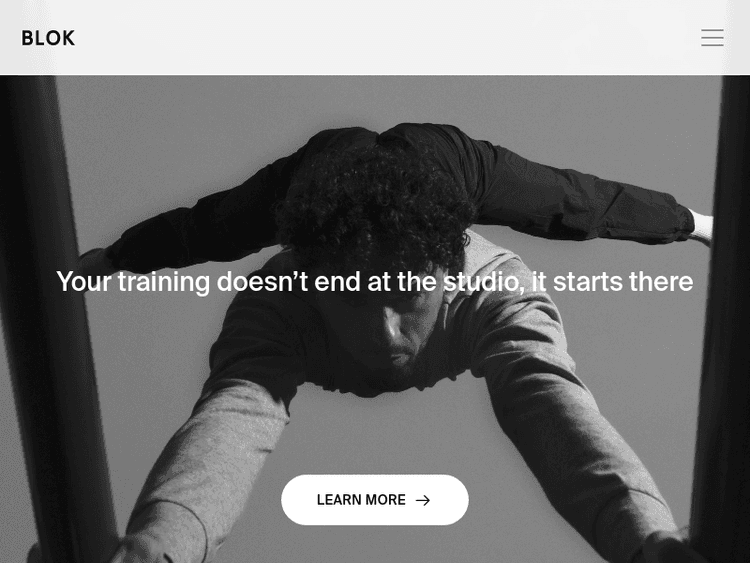This screenshot has height=563, width=750.
Task: Click the word "Your" in the headline
Action: (x=84, y=281)
